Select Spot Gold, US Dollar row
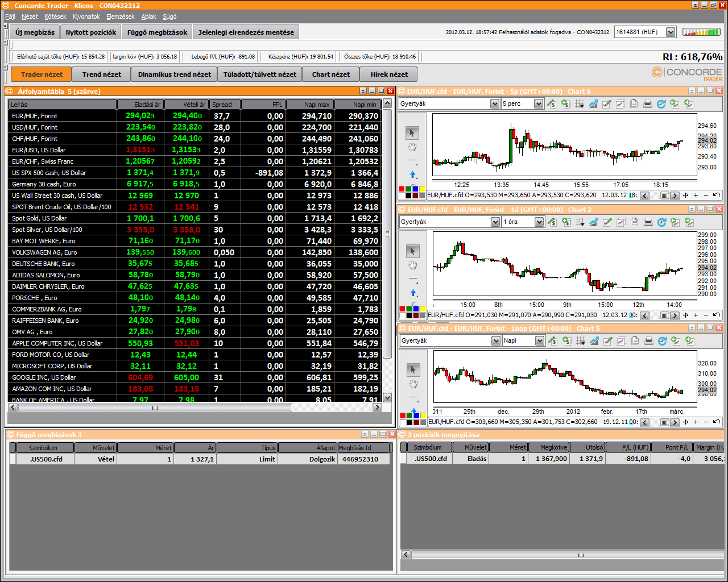 click(195, 218)
